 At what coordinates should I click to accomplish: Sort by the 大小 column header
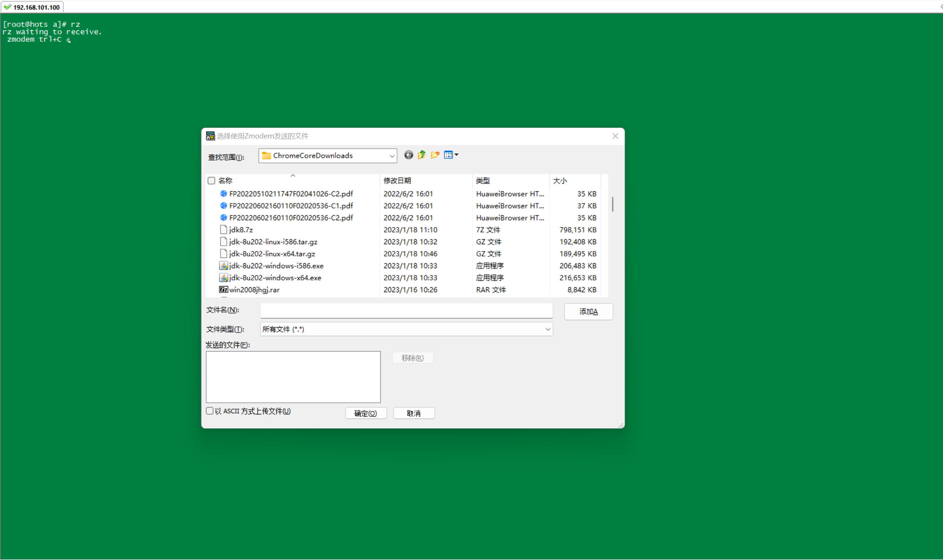pos(560,181)
